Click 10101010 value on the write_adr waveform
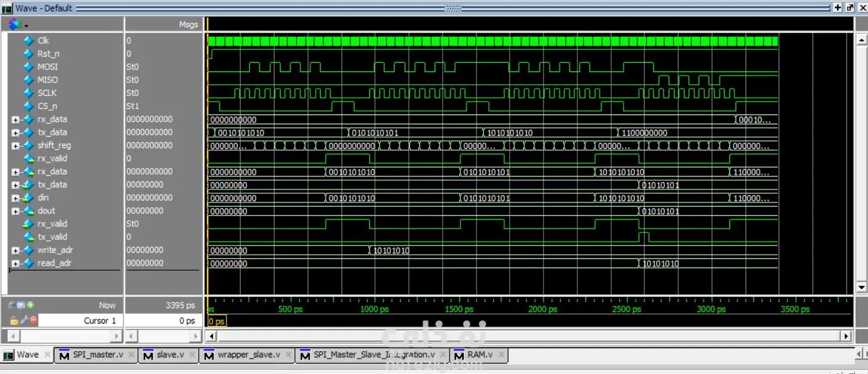This screenshot has width=868, height=374. coord(392,250)
